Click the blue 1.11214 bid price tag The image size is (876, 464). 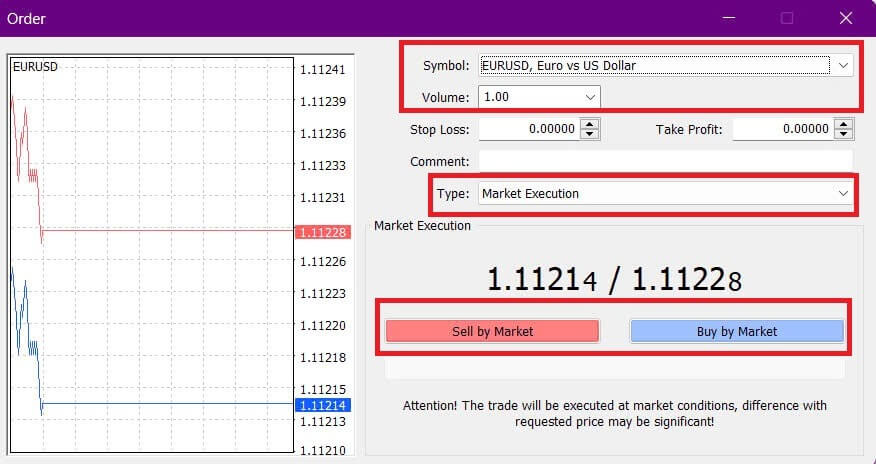pyautogui.click(x=322, y=405)
